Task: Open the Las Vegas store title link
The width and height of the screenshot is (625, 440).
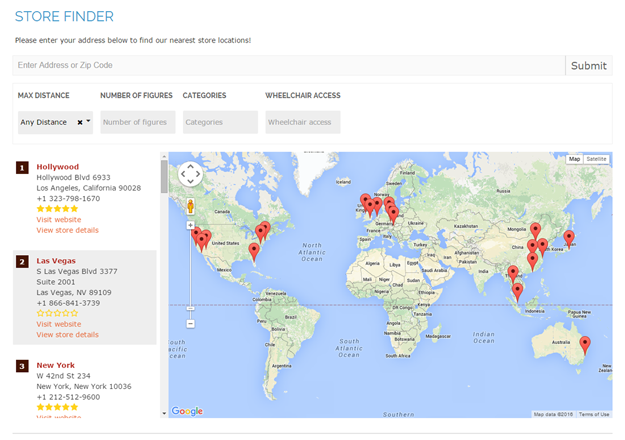Action: [56, 261]
